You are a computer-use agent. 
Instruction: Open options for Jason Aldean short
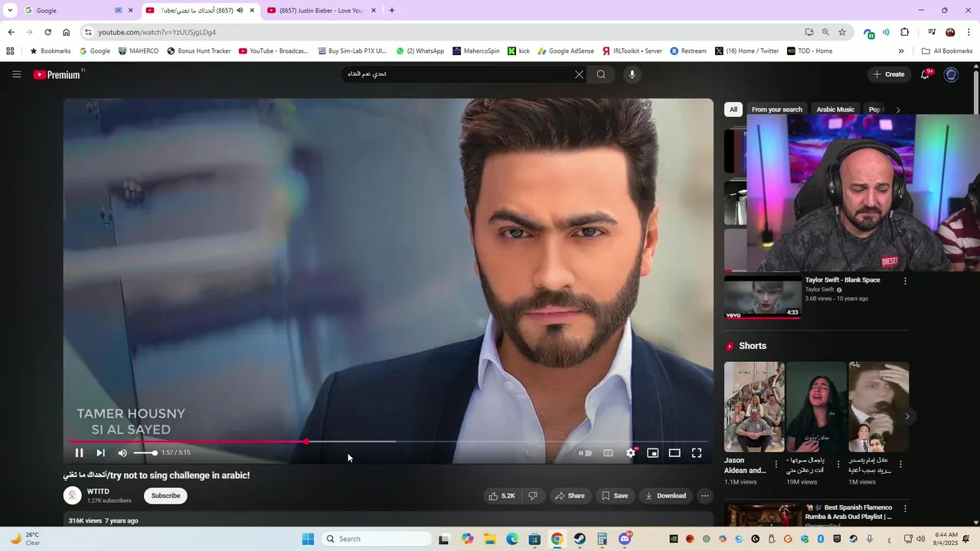(x=776, y=465)
